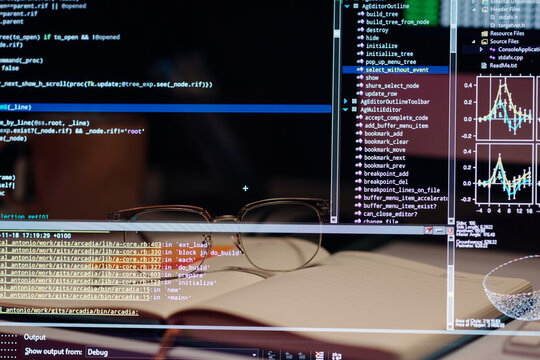The image size is (540, 360).
Task: Click the pin icon on the output panel header
Action: tap(428, 230)
